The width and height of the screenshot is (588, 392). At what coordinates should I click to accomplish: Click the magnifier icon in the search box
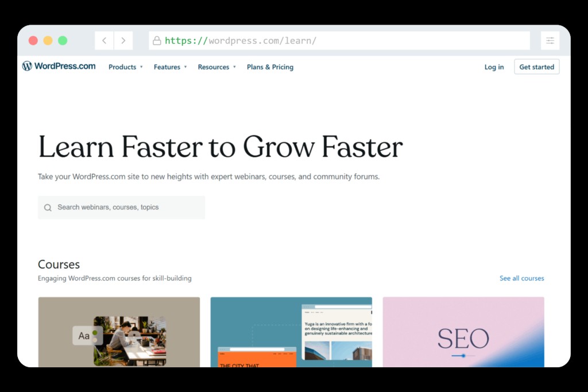click(48, 208)
